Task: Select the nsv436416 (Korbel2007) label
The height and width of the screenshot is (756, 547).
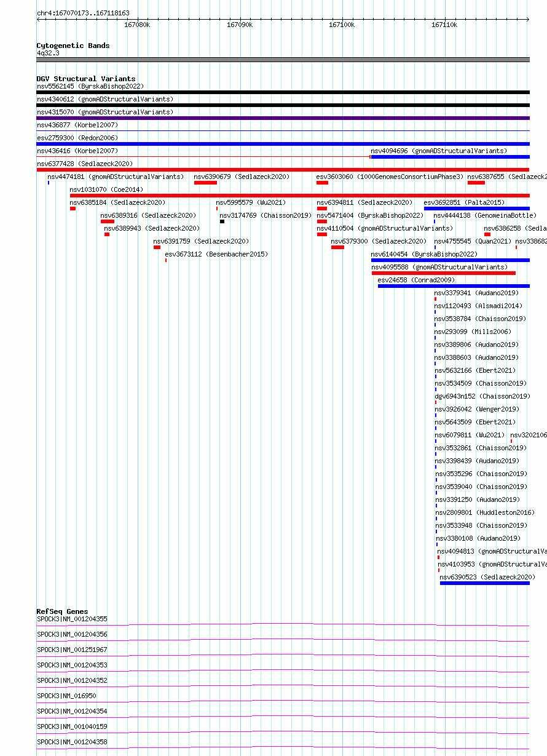Action: click(x=77, y=151)
